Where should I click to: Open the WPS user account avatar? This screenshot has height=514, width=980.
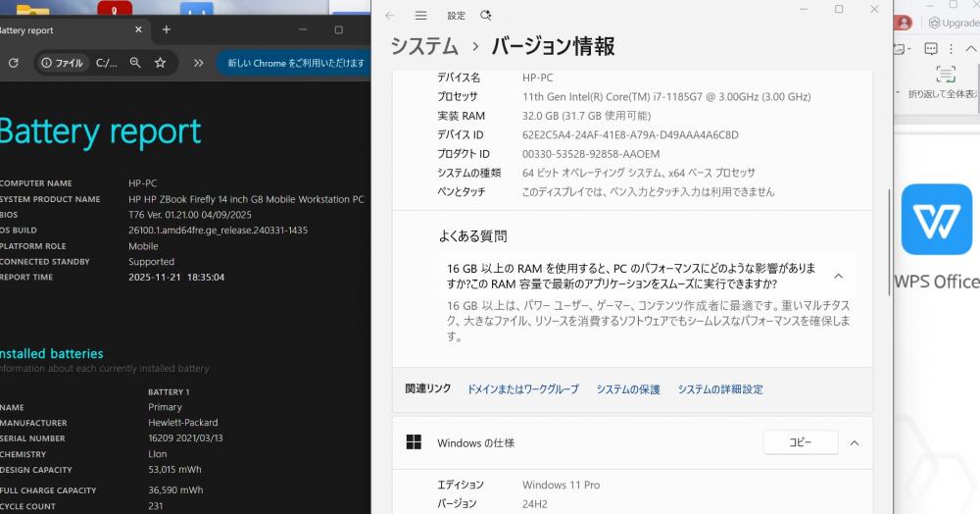point(904,23)
